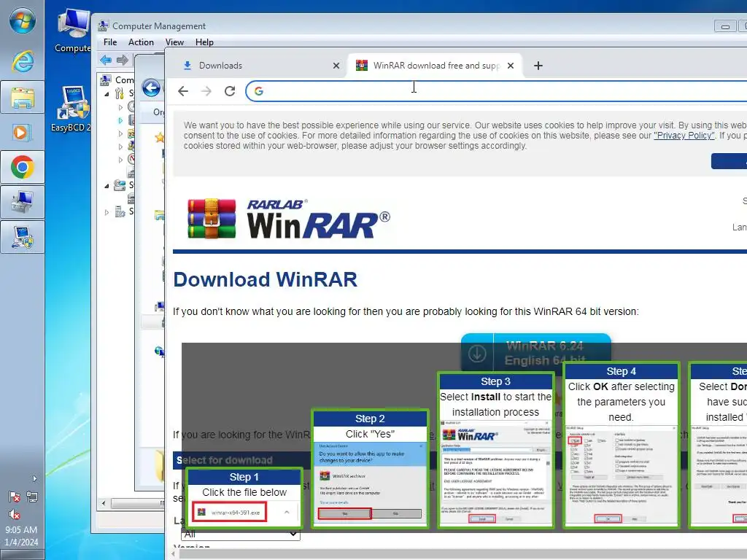Open File menu in Computer Management

coord(110,42)
